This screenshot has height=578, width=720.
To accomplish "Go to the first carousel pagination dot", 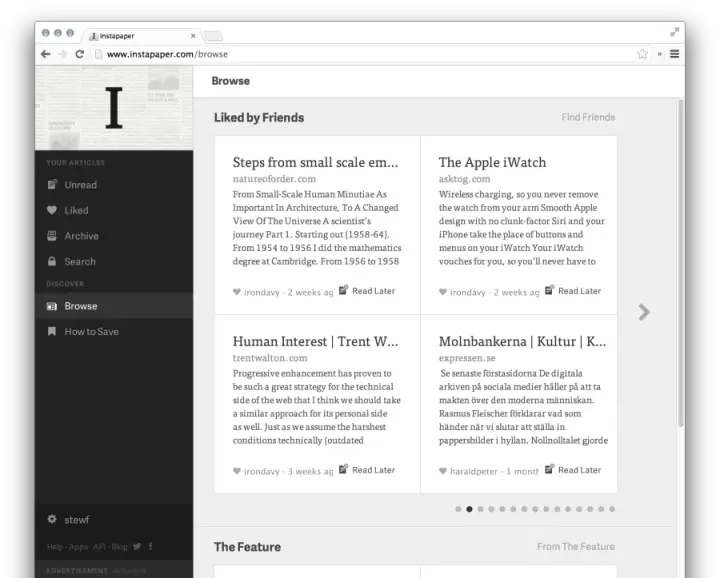I will [x=458, y=509].
